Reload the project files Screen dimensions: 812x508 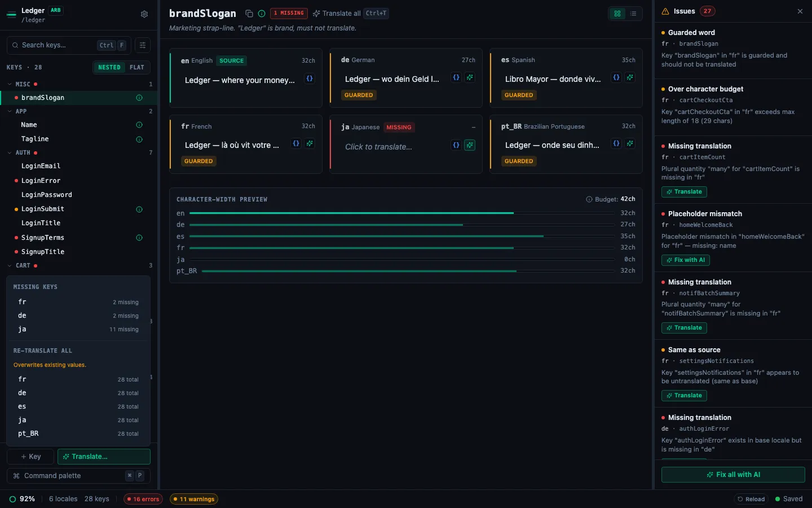click(x=751, y=499)
